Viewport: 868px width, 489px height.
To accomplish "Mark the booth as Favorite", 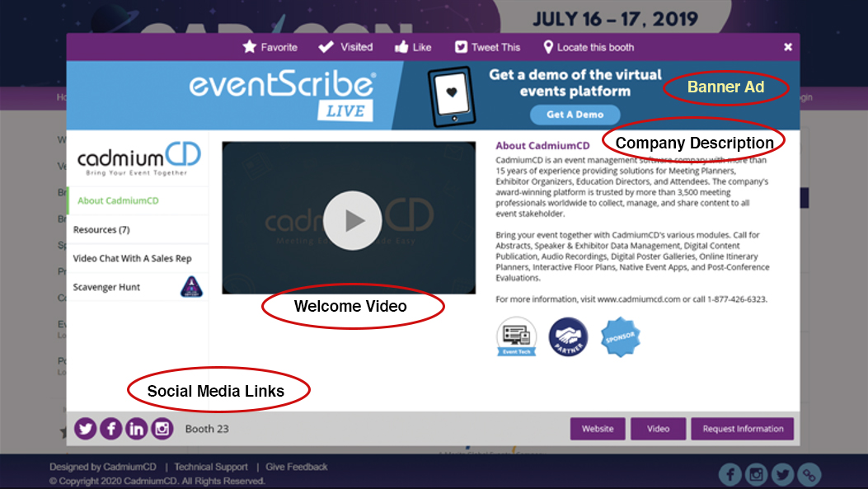I will pos(270,47).
